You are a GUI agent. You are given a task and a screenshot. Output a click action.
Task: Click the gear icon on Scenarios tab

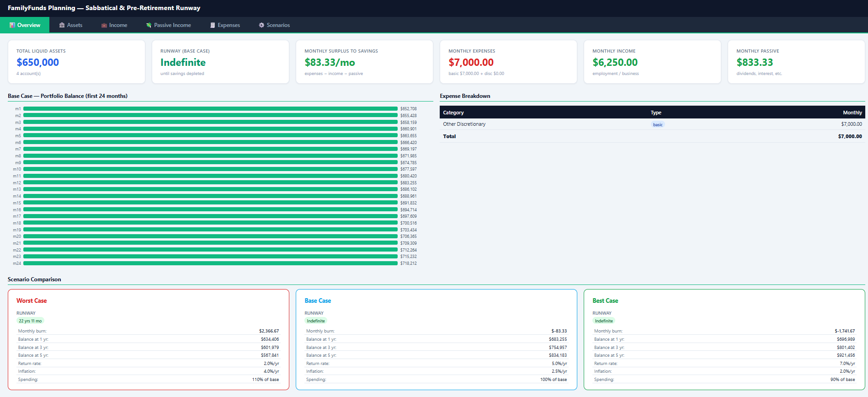(x=261, y=25)
